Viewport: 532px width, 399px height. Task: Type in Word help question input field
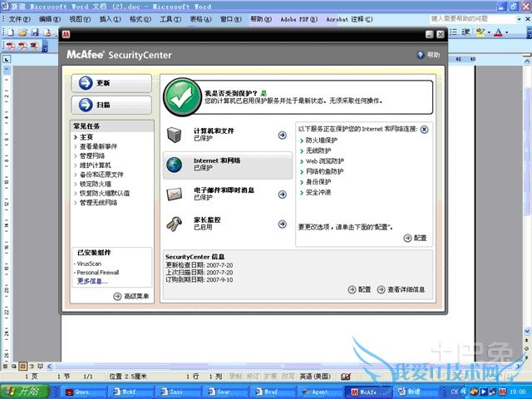point(473,18)
